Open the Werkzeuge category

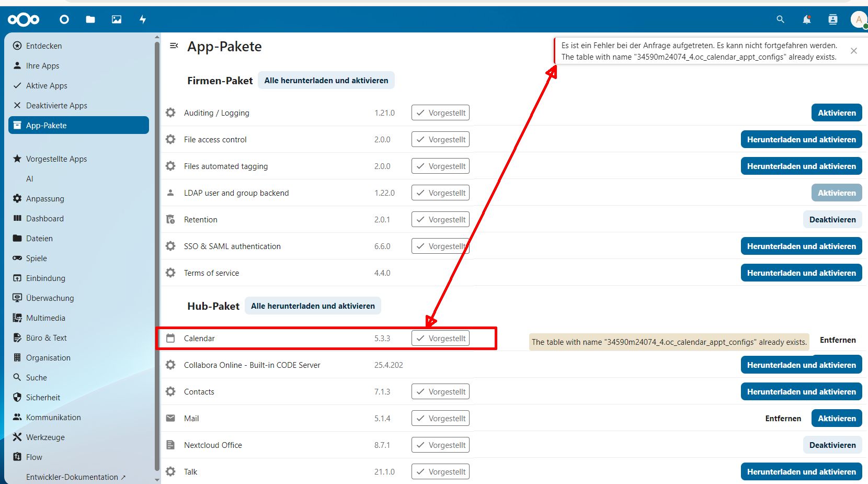[x=78, y=437]
